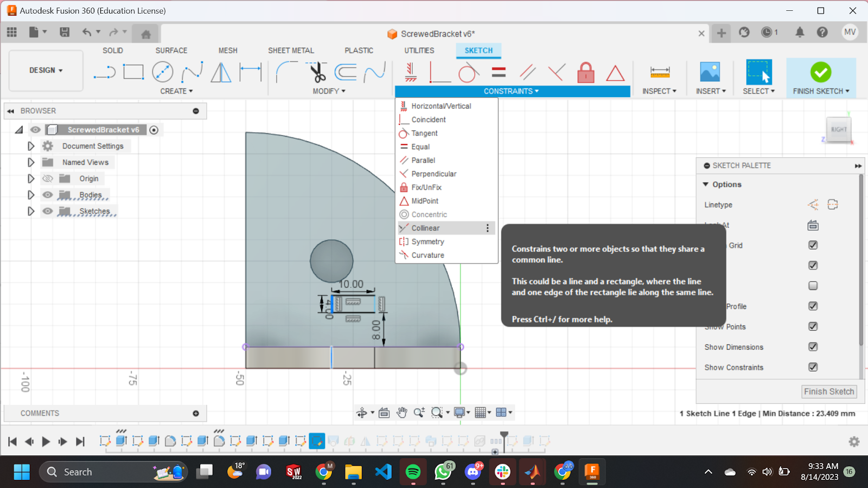Open the Job Status clock icon
This screenshot has width=868, height=488.
pyautogui.click(x=767, y=33)
